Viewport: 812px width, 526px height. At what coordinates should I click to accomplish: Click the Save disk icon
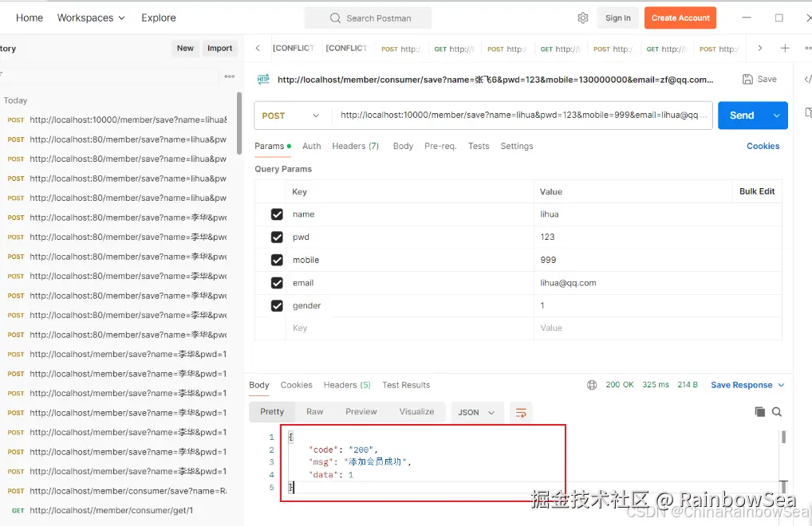pyautogui.click(x=747, y=79)
